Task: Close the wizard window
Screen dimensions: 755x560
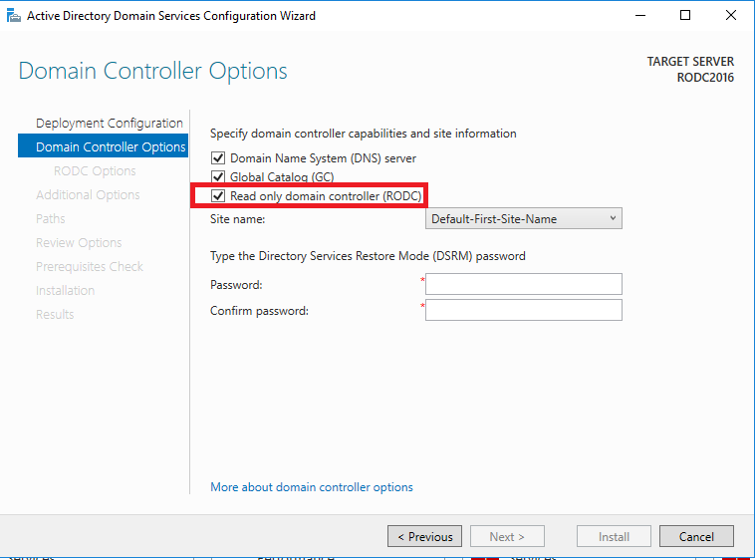Action: click(x=731, y=15)
